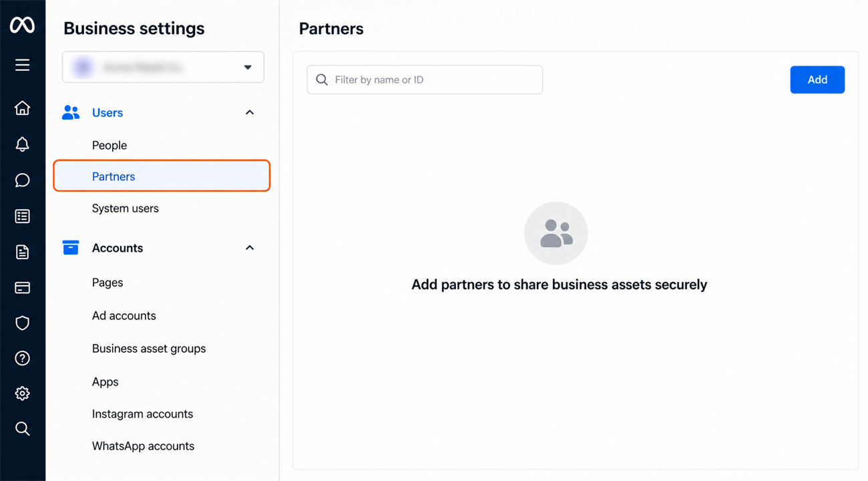Click the help question mark icon
The image size is (868, 481).
(x=22, y=359)
